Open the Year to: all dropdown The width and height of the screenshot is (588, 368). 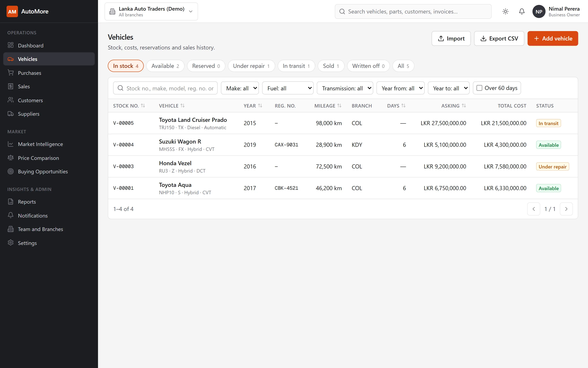pyautogui.click(x=449, y=88)
